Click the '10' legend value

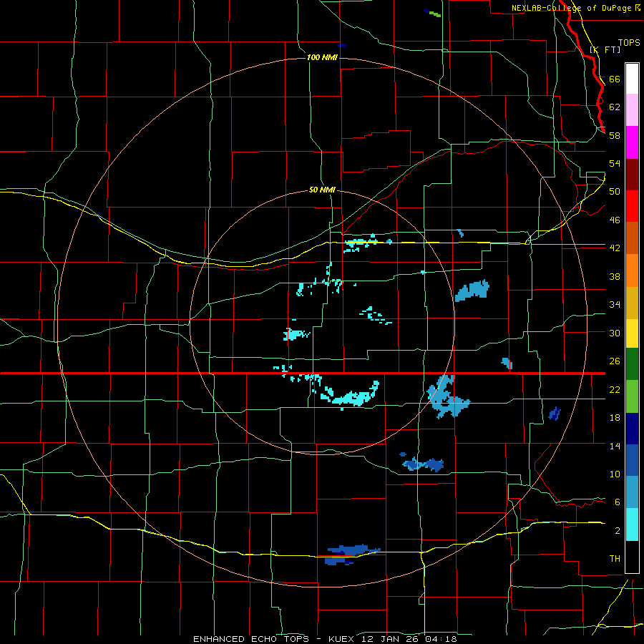(x=615, y=474)
